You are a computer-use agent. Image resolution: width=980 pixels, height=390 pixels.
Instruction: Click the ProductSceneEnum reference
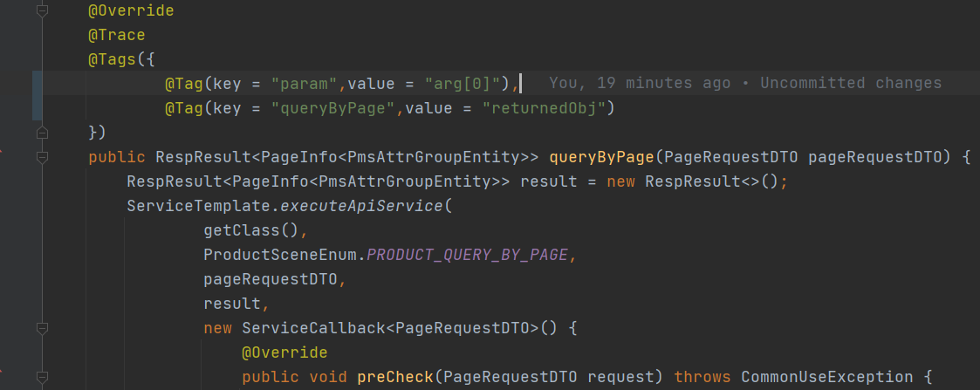(280, 255)
